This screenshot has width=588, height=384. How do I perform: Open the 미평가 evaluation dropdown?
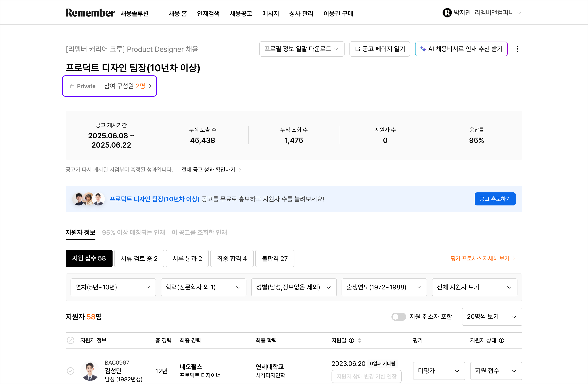[439, 371]
